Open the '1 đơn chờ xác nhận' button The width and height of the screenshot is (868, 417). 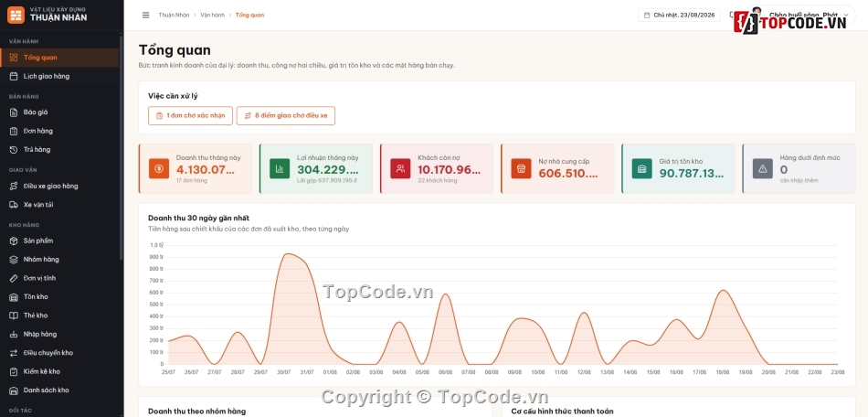pos(190,116)
